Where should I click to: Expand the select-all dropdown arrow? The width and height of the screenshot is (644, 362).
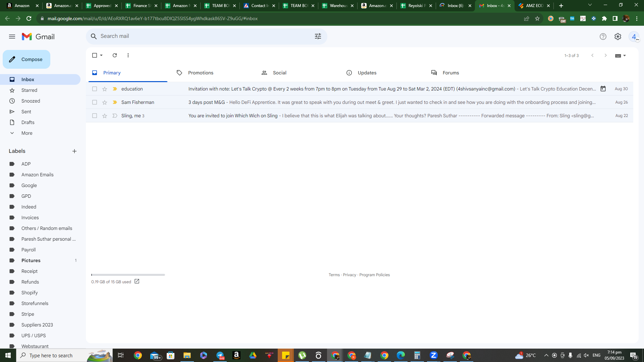[101, 55]
